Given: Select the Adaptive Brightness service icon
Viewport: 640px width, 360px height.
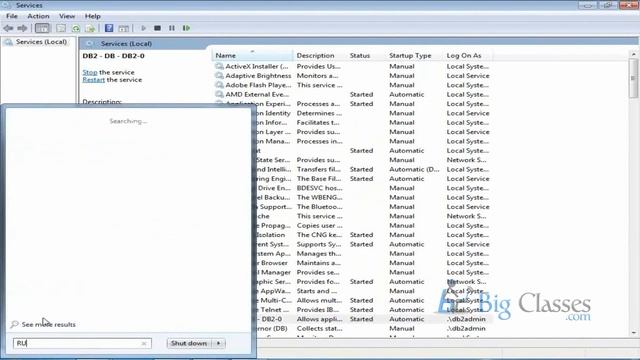Looking at the screenshot, I should click(219, 76).
